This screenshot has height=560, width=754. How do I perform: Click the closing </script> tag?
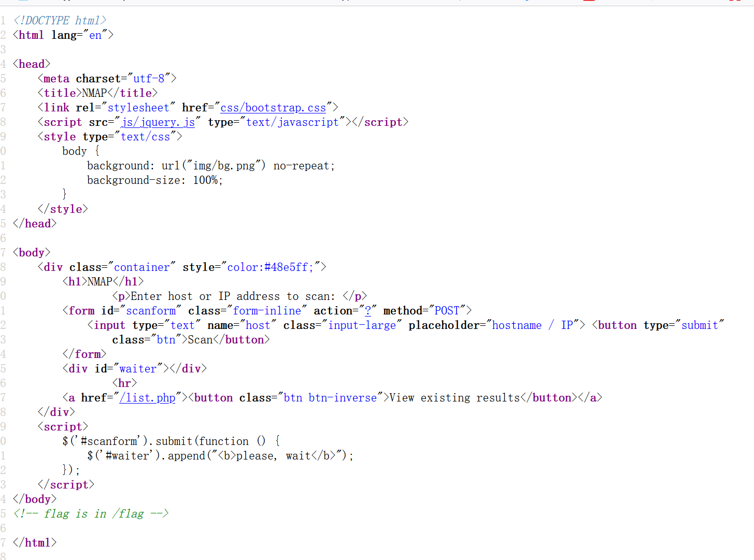[66, 485]
